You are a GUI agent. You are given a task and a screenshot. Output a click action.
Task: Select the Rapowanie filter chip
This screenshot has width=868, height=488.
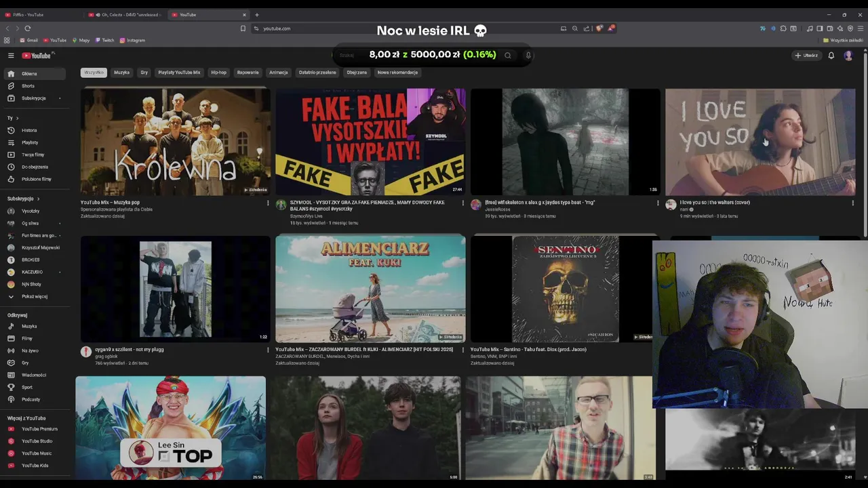pos(248,73)
